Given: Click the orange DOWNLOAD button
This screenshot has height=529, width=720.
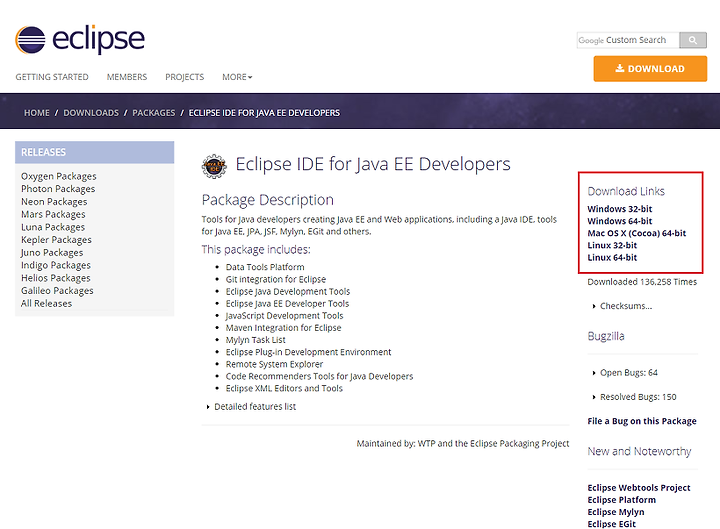Looking at the screenshot, I should (650, 69).
